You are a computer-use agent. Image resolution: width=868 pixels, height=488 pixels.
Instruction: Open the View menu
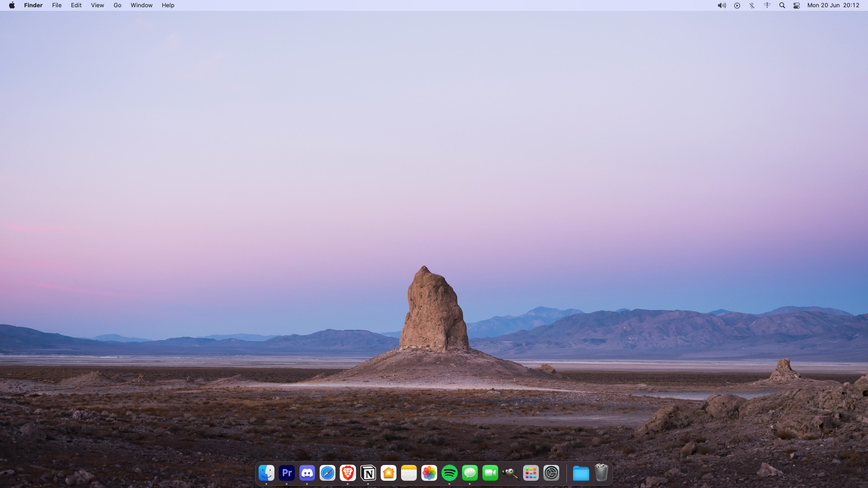(x=98, y=5)
